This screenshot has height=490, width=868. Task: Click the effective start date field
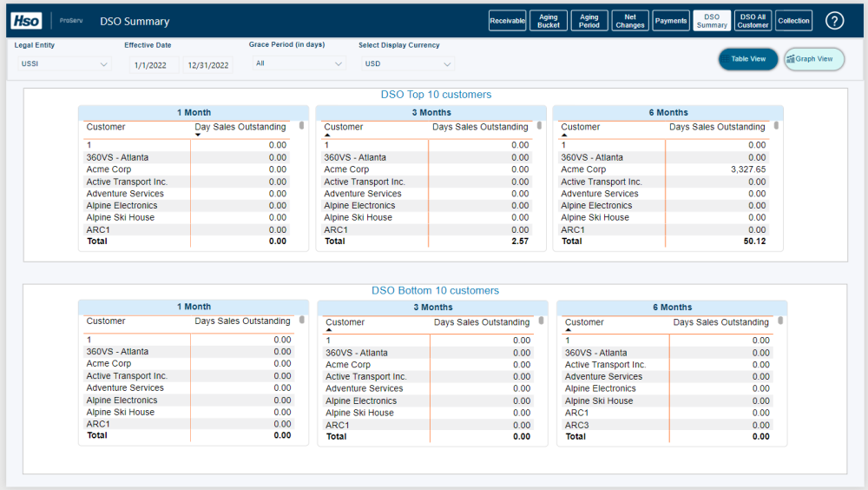154,65
